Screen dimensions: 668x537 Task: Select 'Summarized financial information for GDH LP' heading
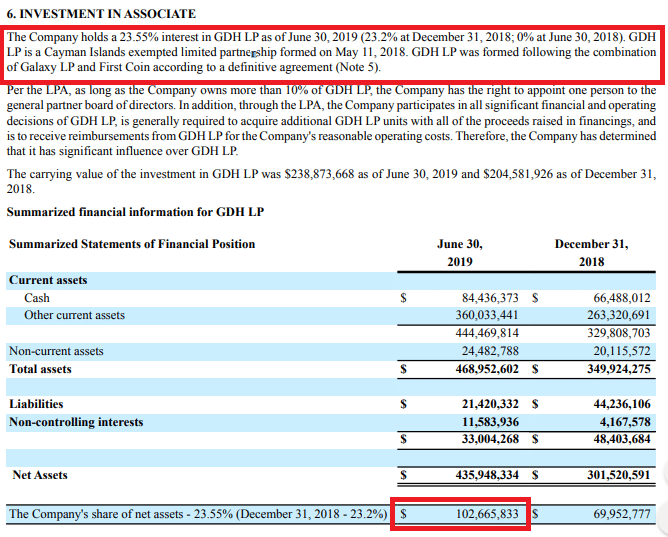point(135,212)
